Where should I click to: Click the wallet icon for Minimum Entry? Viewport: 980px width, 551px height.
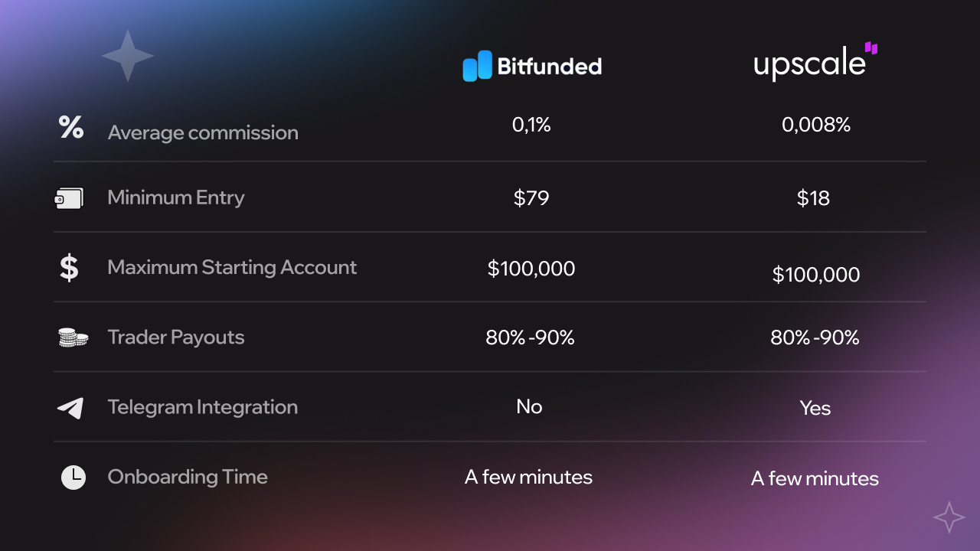[x=69, y=199]
